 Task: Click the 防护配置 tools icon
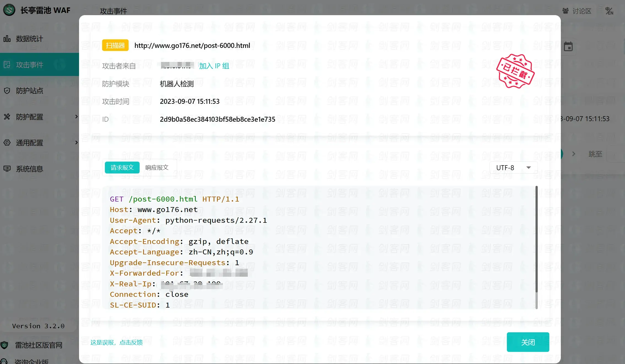[7, 117]
